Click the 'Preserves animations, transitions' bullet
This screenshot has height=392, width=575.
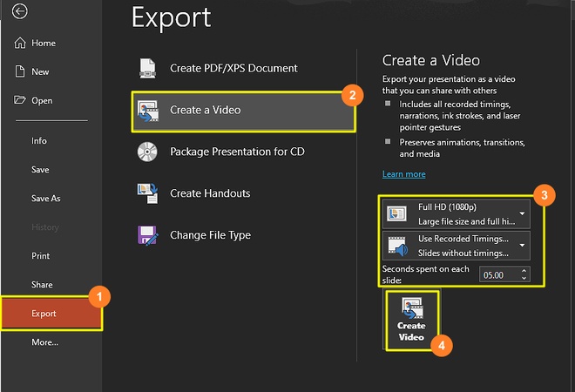pos(462,148)
